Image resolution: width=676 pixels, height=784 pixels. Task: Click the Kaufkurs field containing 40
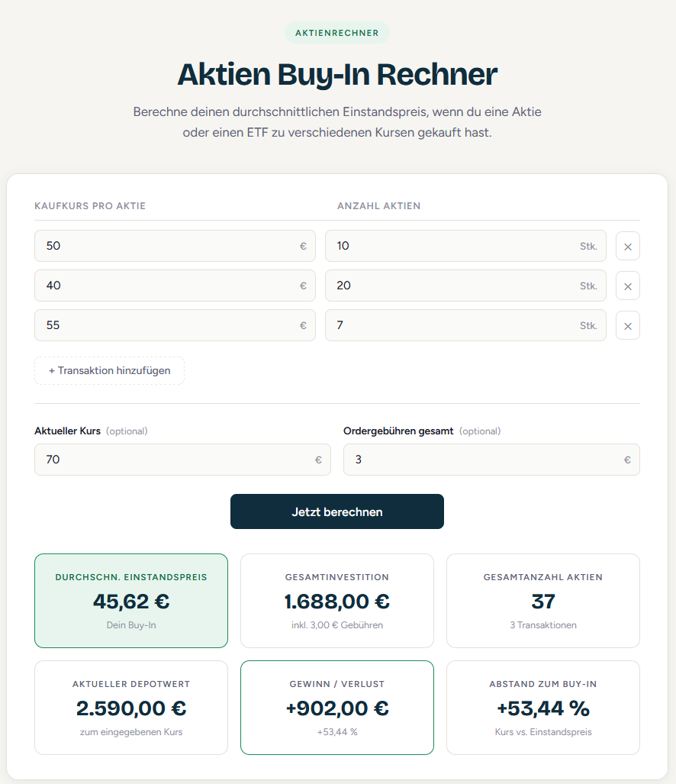coord(175,286)
